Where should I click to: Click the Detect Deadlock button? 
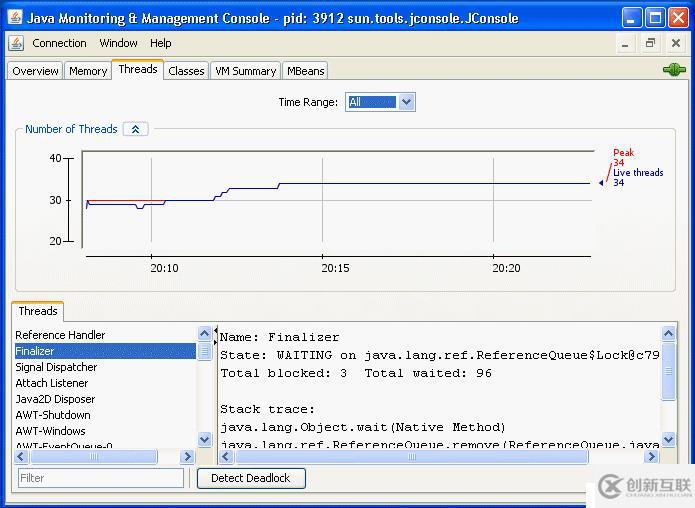click(x=251, y=478)
